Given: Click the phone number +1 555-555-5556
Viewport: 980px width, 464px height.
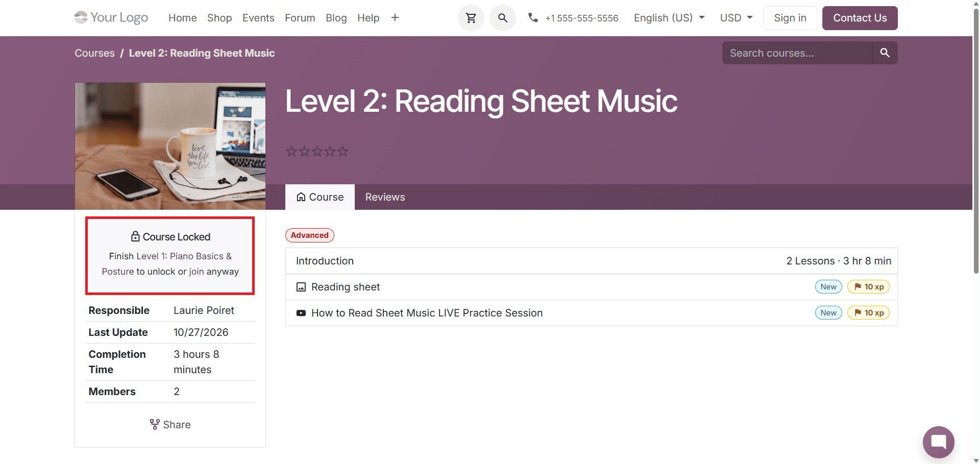Looking at the screenshot, I should (x=581, y=18).
